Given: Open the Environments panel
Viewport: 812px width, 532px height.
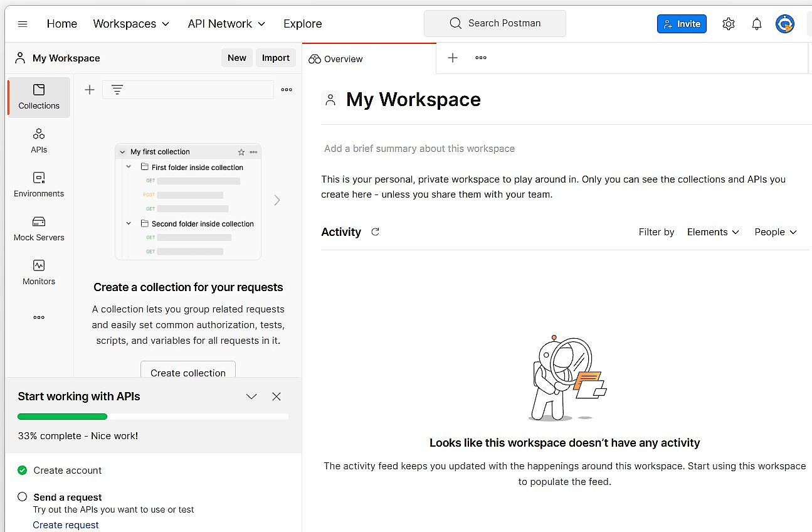Looking at the screenshot, I should tap(38, 184).
